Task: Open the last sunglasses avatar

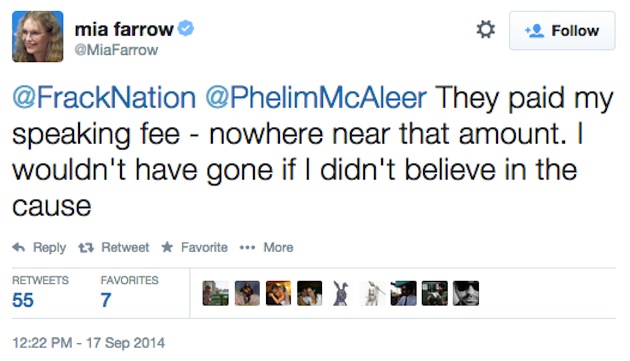Action: point(466,293)
